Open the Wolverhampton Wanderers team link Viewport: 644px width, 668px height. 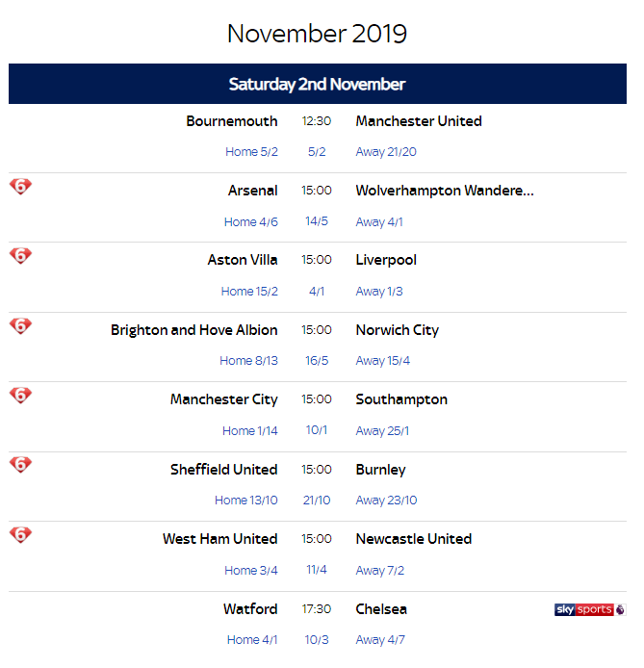[x=444, y=191]
